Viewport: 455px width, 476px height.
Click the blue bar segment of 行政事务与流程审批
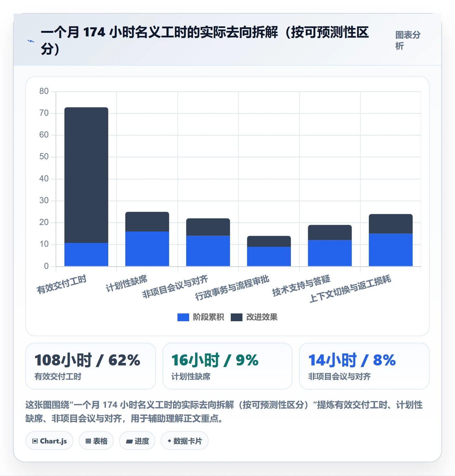pyautogui.click(x=269, y=257)
